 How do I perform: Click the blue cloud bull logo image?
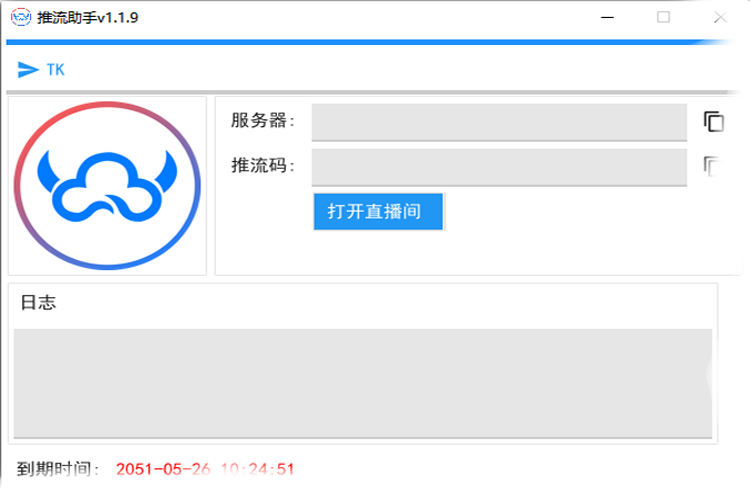[x=107, y=186]
